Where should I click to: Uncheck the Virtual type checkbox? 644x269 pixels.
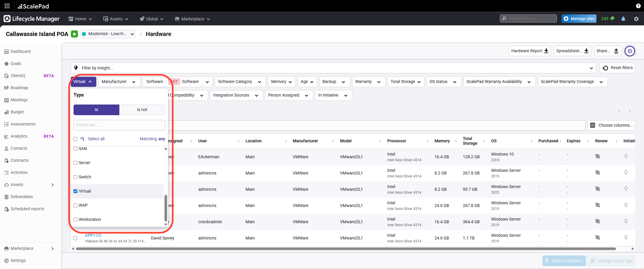pos(76,191)
